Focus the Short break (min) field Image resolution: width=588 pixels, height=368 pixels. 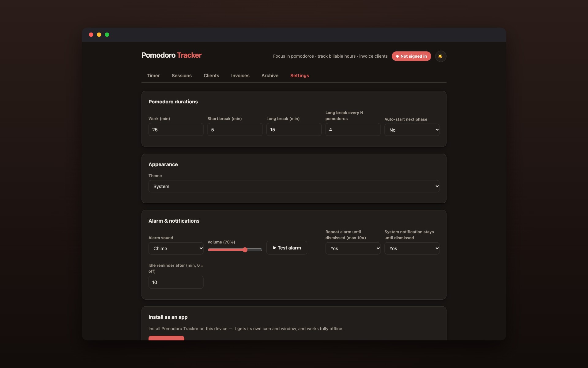(x=235, y=129)
